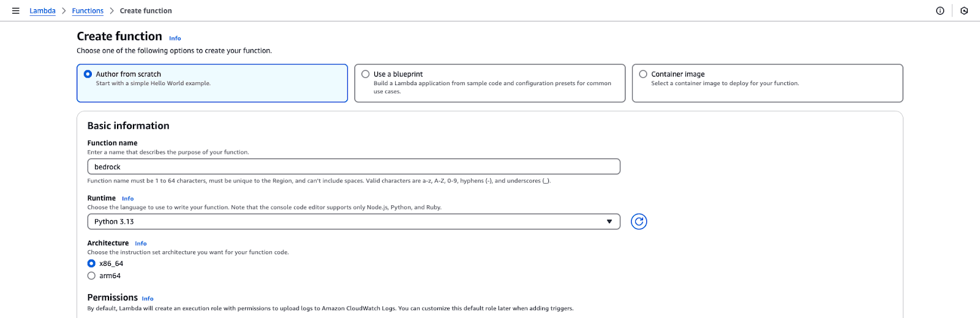Open Info link beside Architecture
Image resolution: width=980 pixels, height=318 pixels.
[x=141, y=244]
